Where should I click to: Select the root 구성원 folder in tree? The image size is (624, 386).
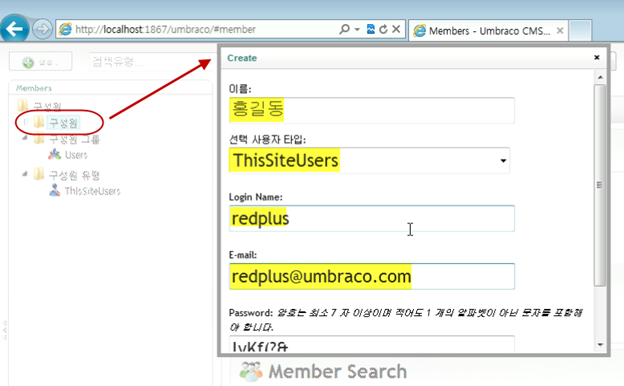tap(47, 106)
